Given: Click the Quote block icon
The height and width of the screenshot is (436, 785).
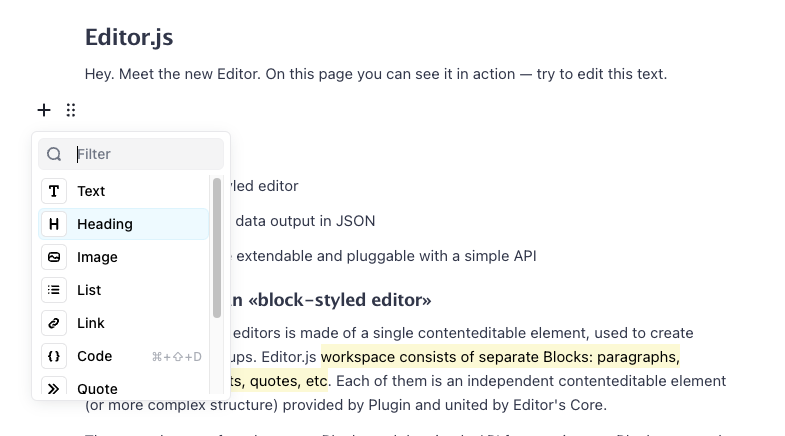Looking at the screenshot, I should coord(54,388).
